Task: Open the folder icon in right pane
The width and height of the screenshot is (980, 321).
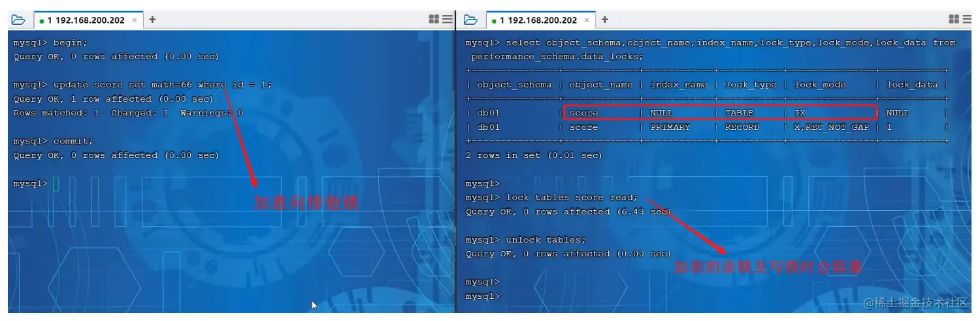Action: [x=470, y=20]
